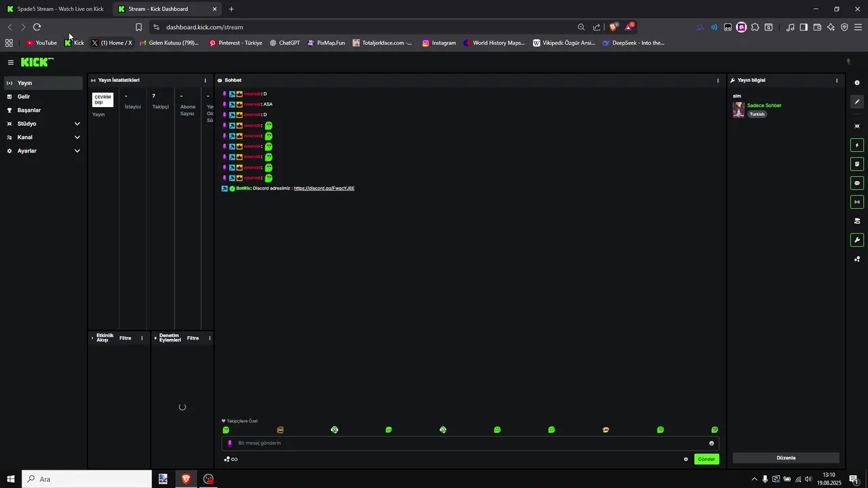Viewport: 868px width, 488px height.
Task: Toggle the note panel icon in the right rail
Action: tap(857, 164)
